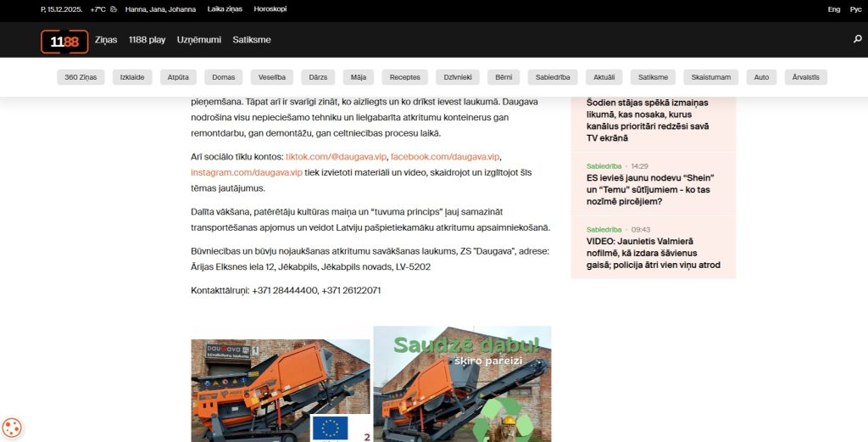868x442 pixels.
Task: Open Horoskopi in top bar
Action: pos(270,8)
